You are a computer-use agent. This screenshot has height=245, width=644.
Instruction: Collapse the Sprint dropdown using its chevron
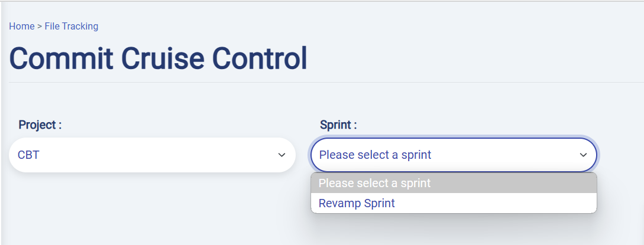click(x=583, y=155)
